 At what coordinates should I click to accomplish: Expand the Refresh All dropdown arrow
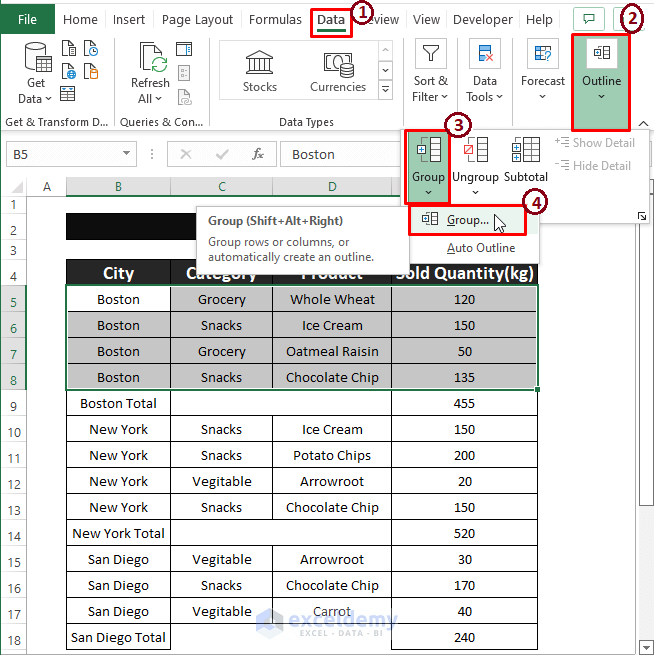(x=158, y=99)
